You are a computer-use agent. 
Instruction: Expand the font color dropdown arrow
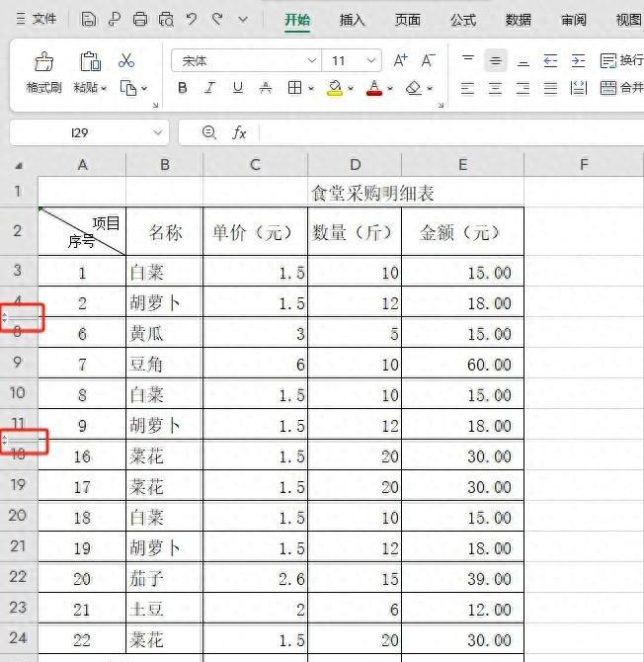390,88
